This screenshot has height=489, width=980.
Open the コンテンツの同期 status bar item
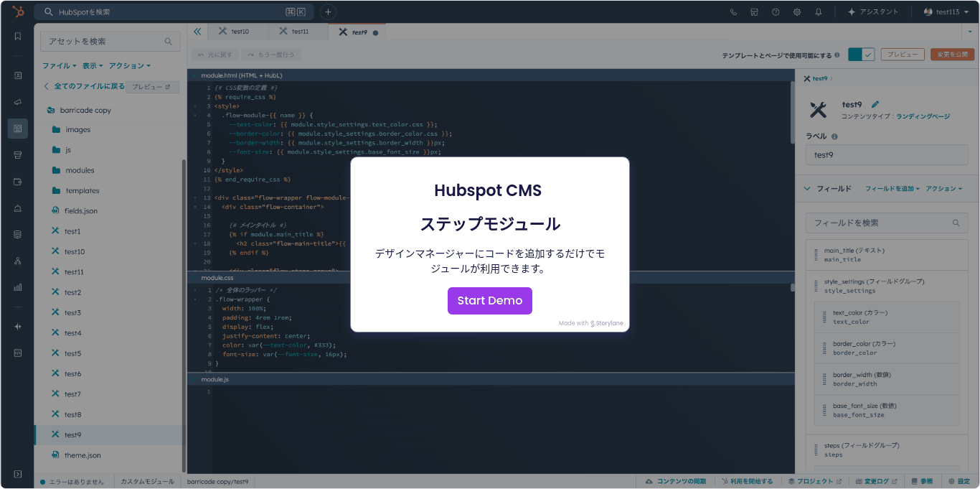pyautogui.click(x=676, y=481)
